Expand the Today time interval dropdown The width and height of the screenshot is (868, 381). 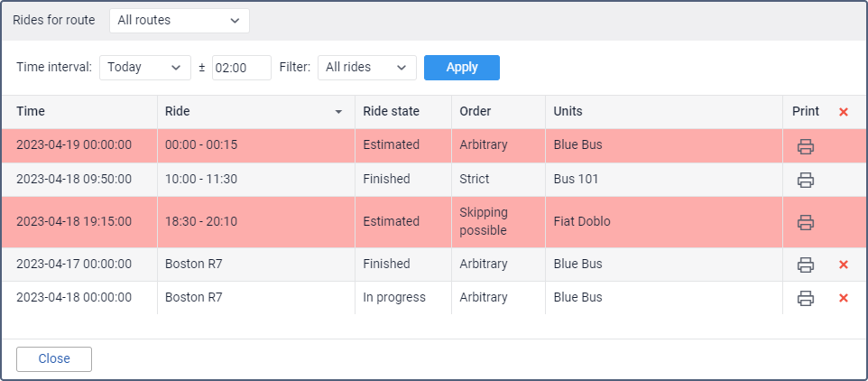click(145, 68)
